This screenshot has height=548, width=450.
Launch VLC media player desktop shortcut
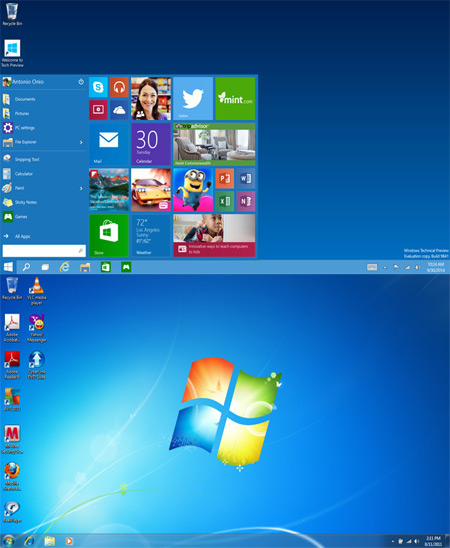click(x=36, y=291)
